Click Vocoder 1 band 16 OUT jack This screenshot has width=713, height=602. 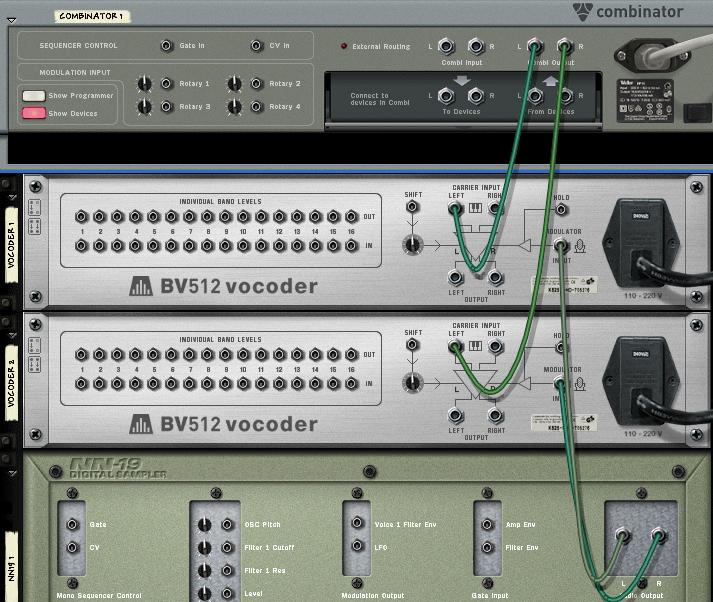[x=351, y=216]
